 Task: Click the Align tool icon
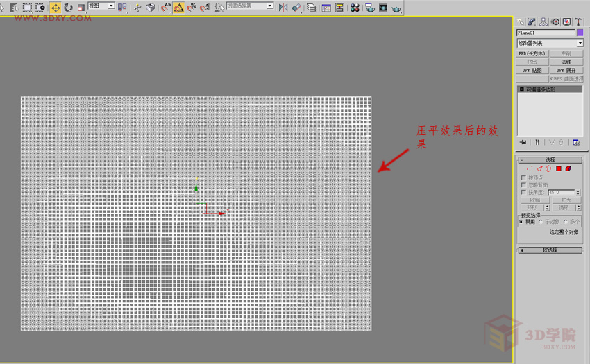(x=296, y=8)
